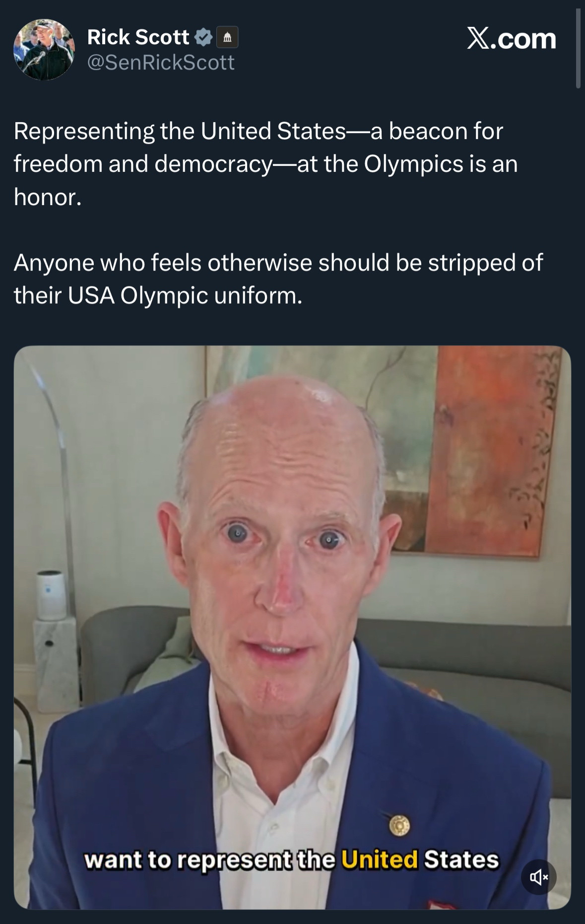
Task: Click the blue verified checkmark badge
Action: (203, 37)
